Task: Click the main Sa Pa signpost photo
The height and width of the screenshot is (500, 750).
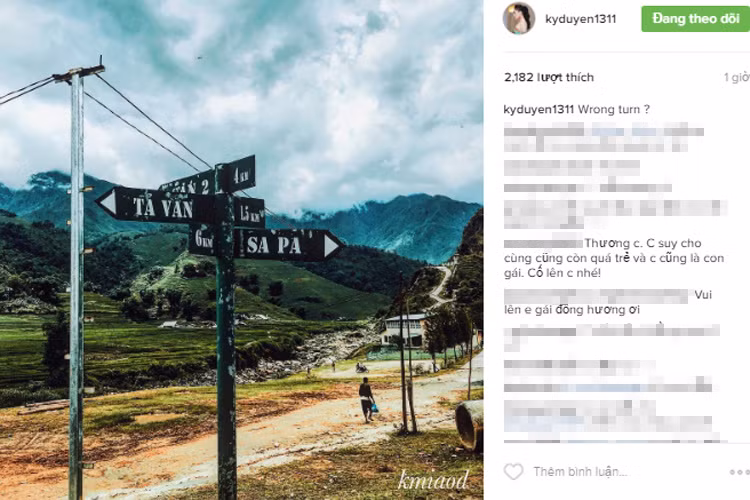Action: click(241, 250)
